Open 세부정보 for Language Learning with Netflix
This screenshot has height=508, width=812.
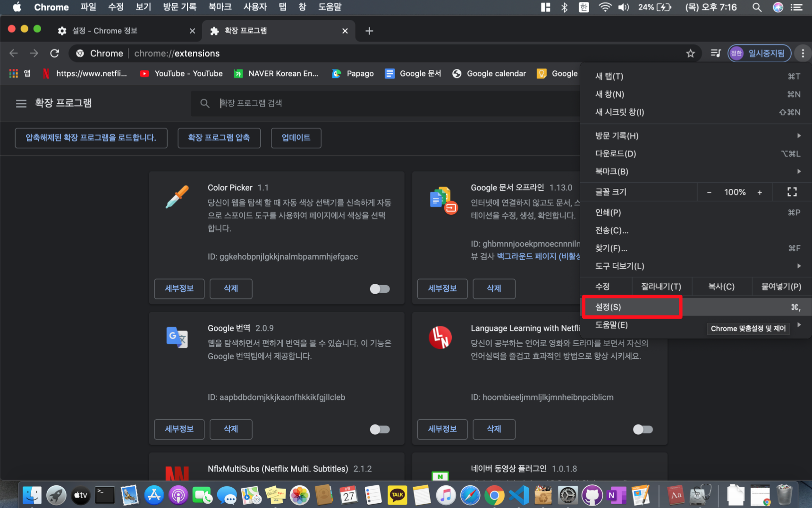(x=442, y=430)
